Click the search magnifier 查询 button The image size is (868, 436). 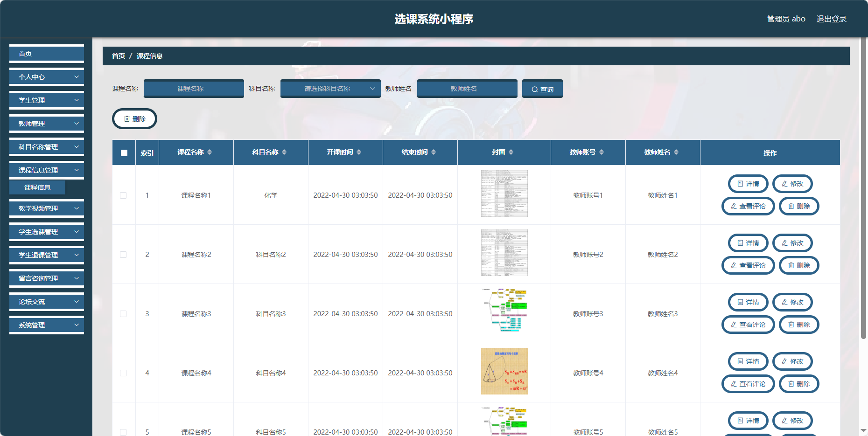point(542,89)
